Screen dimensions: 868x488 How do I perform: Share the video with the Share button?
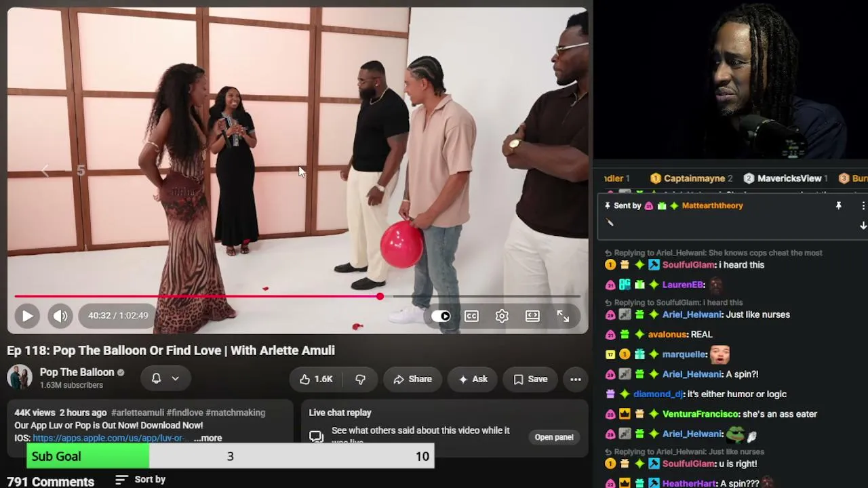click(x=412, y=380)
